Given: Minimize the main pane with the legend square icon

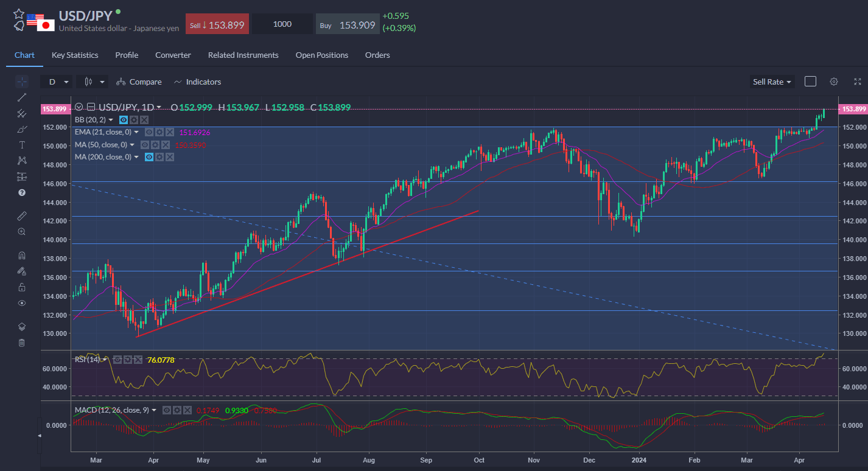Looking at the screenshot, I should [91, 107].
